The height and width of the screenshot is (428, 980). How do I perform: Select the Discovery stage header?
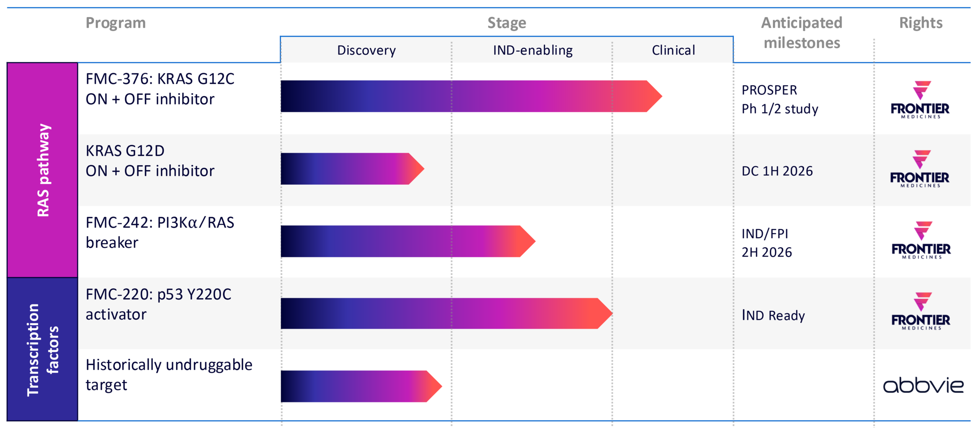click(366, 50)
